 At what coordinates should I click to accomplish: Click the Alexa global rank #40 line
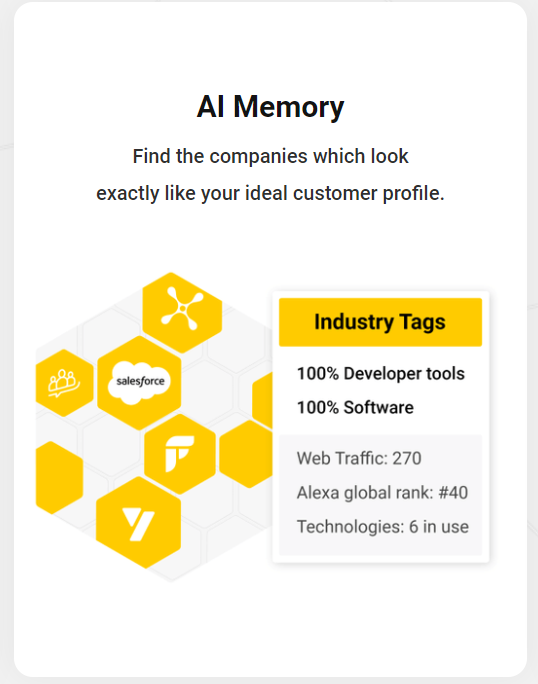[382, 493]
